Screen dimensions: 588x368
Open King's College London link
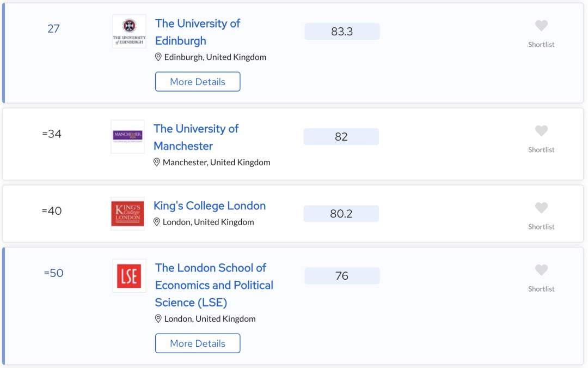pos(210,206)
